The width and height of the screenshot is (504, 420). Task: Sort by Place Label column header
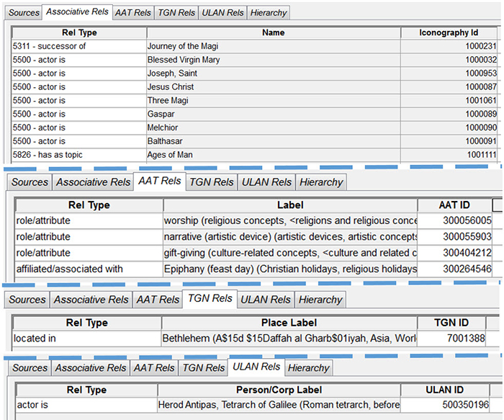tap(289, 323)
